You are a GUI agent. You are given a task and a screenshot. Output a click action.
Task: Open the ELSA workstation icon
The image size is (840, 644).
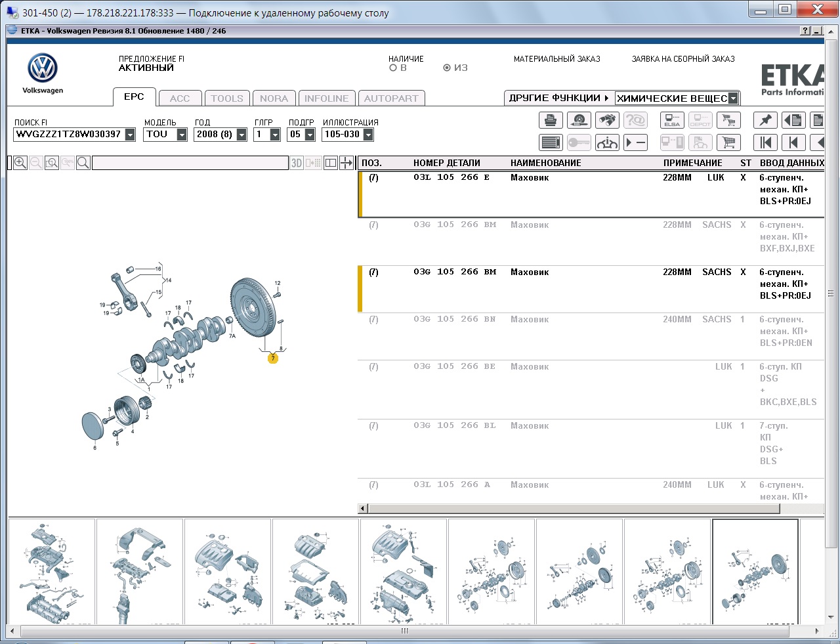point(672,120)
